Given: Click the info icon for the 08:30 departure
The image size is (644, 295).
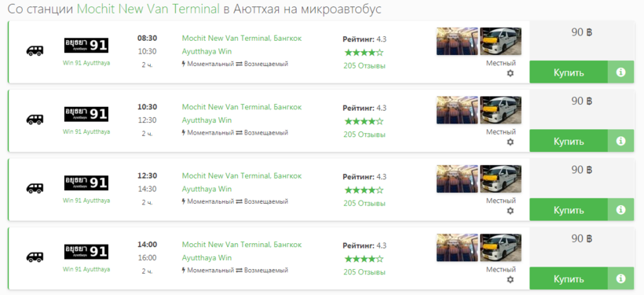Looking at the screenshot, I should (x=620, y=72).
